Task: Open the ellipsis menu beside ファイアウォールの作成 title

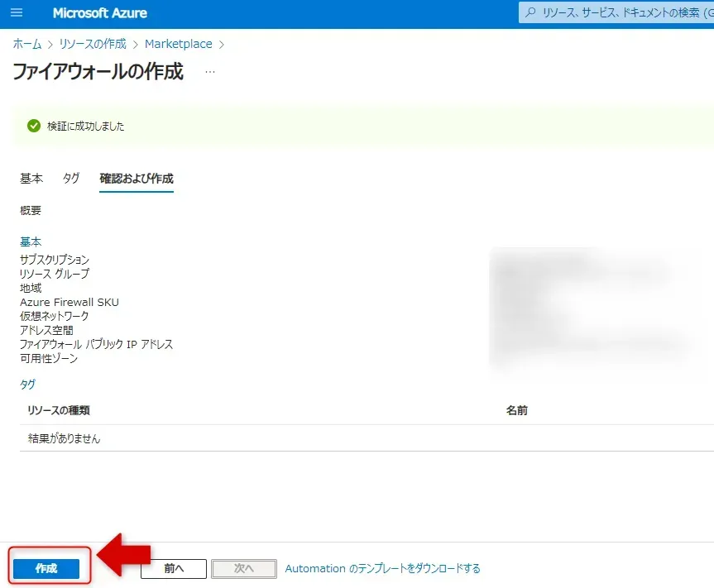Action: (x=210, y=72)
